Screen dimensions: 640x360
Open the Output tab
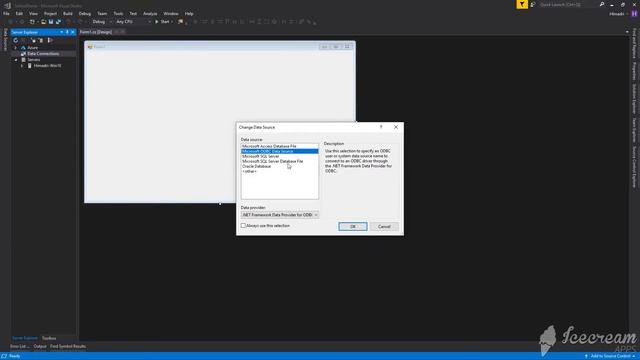[40, 346]
